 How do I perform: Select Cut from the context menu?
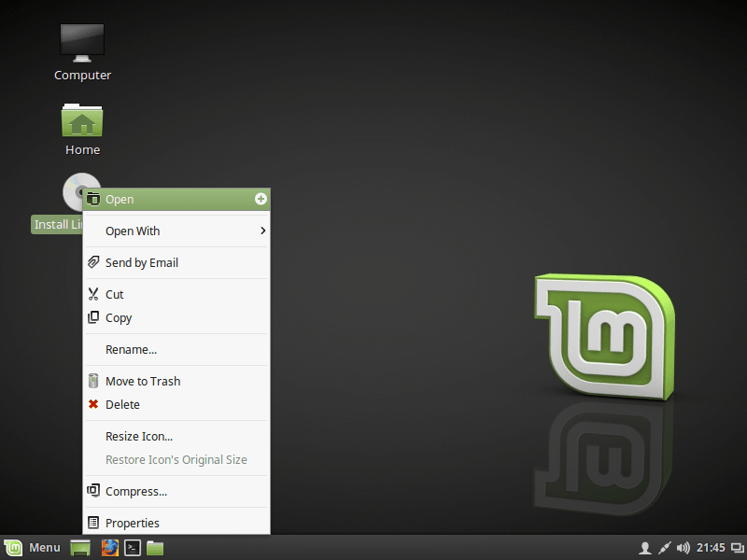176,294
